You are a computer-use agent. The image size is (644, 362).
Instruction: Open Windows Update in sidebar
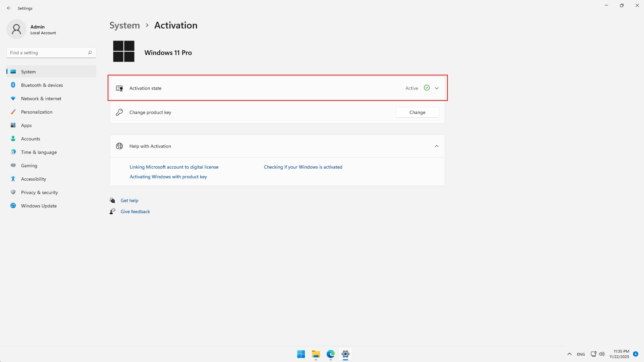[x=39, y=206]
